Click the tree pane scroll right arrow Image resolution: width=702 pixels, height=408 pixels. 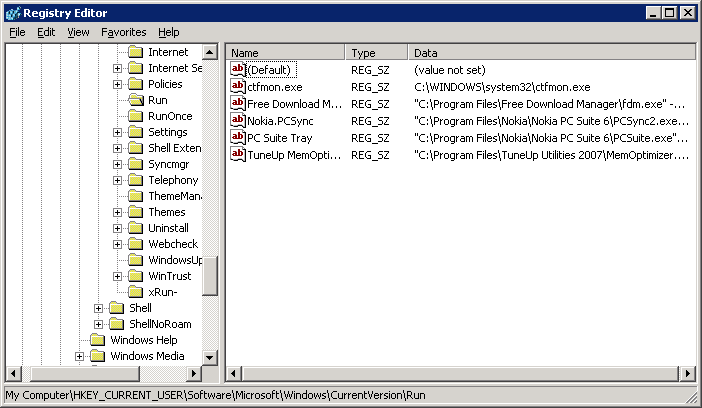[x=194, y=373]
